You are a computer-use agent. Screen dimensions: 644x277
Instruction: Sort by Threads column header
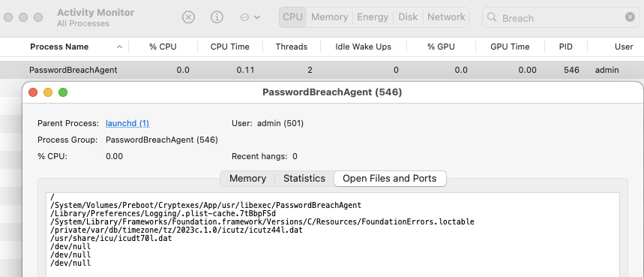[x=292, y=47]
